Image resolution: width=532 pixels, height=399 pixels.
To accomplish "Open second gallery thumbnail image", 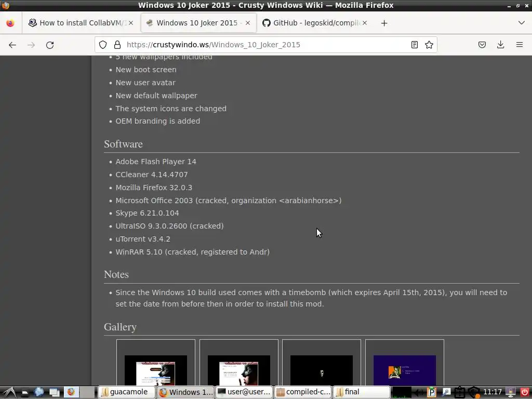I will coord(239,370).
